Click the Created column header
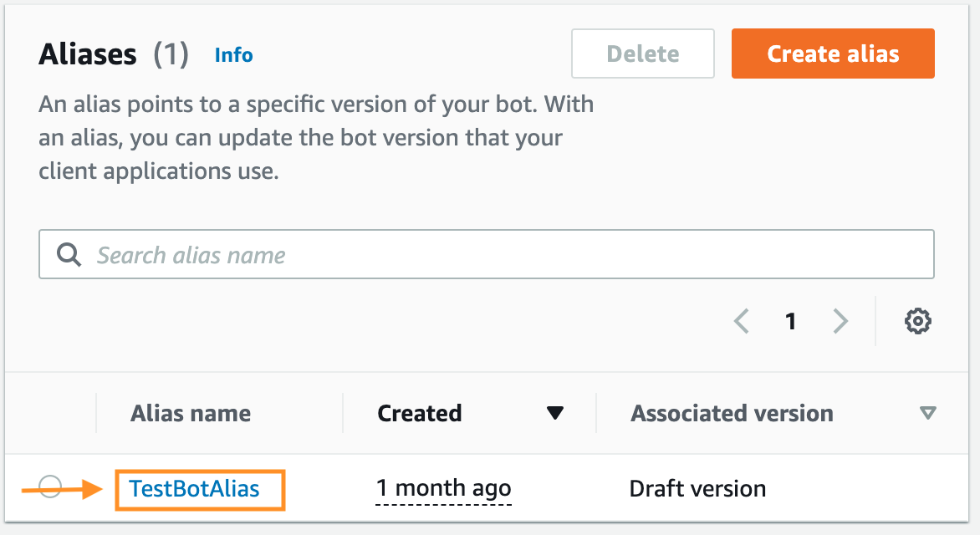Screen dimensions: 980x535 pyautogui.click(x=420, y=413)
